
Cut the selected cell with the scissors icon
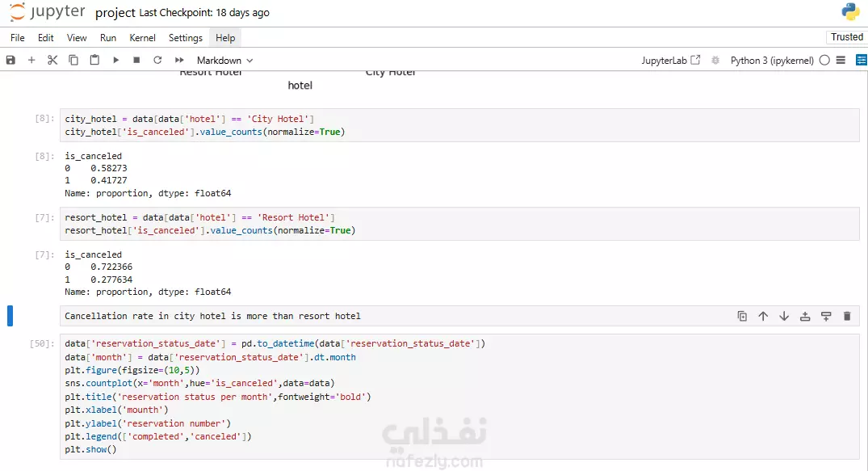[52, 60]
